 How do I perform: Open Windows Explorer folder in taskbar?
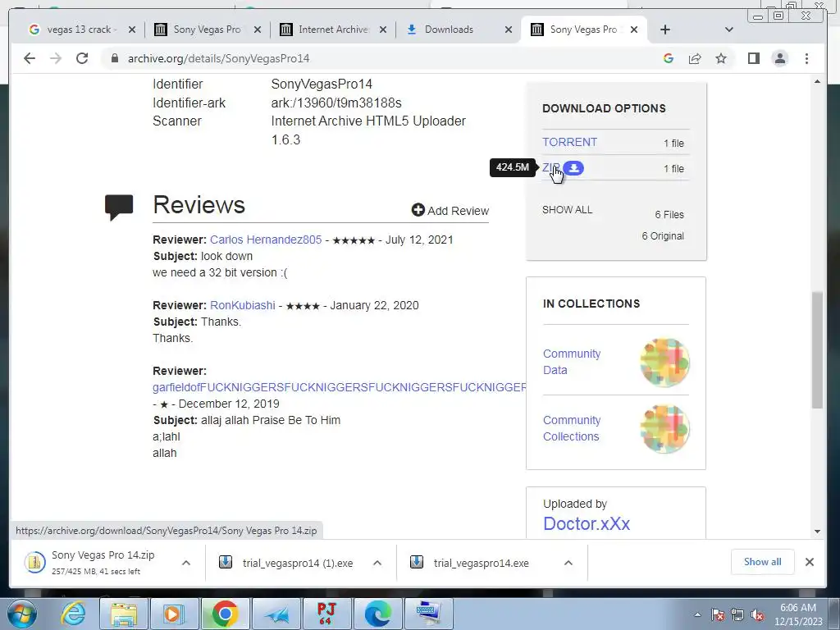click(x=124, y=614)
